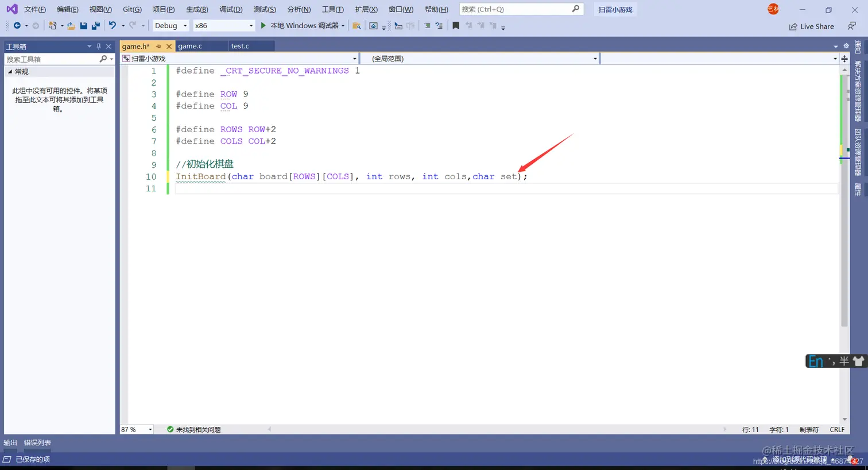The image size is (868, 470).
Task: Open the 测试(S) menu
Action: coord(265,9)
